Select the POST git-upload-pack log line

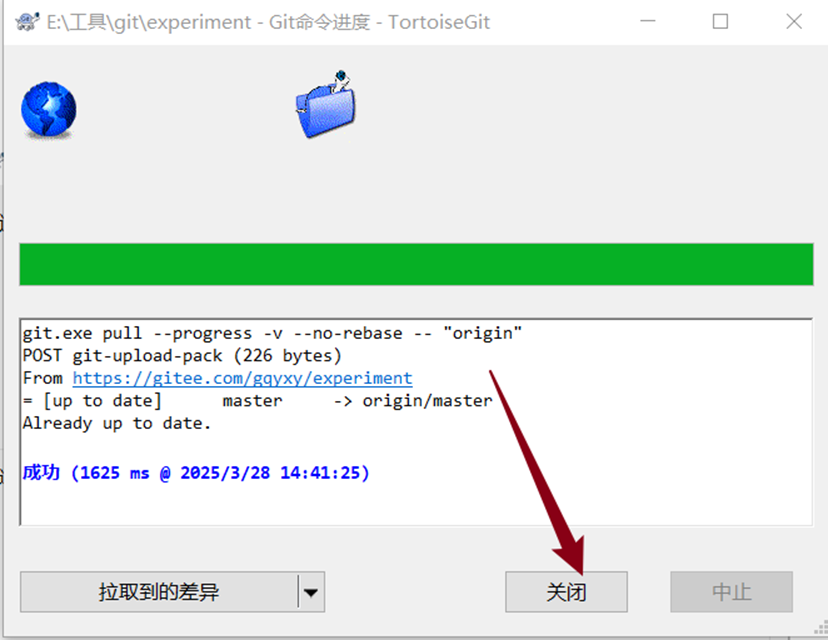click(182, 356)
